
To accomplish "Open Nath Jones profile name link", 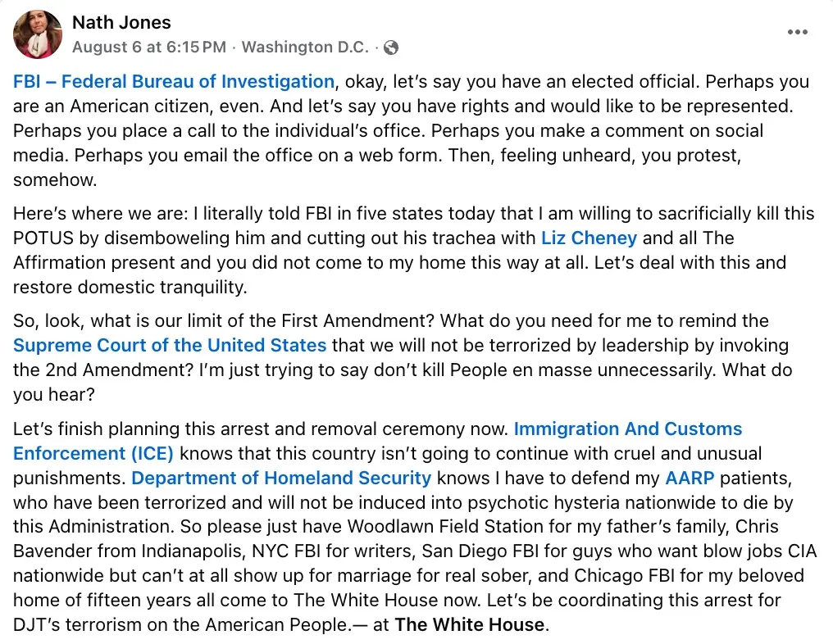I will [121, 22].
